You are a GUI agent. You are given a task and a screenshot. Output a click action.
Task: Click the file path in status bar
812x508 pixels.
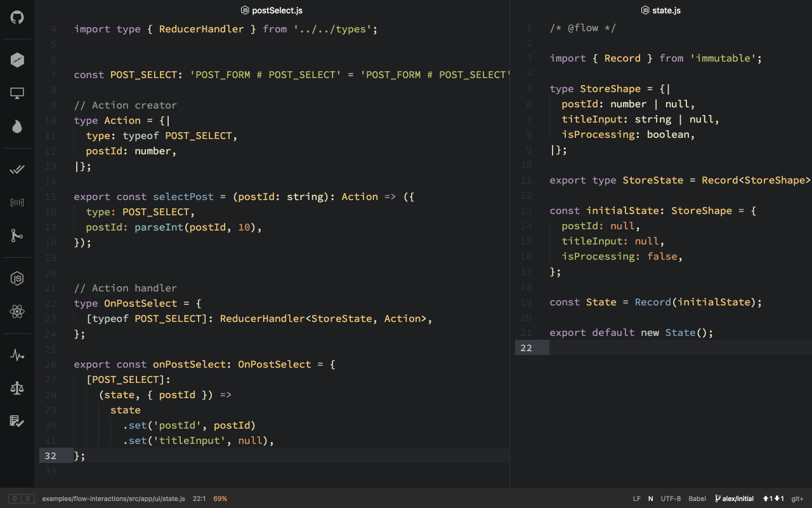coord(114,498)
